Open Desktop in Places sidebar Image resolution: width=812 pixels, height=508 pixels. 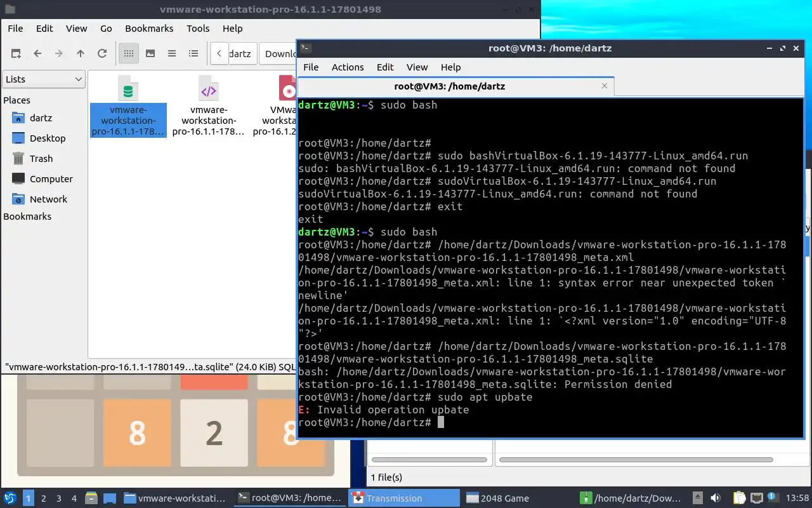47,138
